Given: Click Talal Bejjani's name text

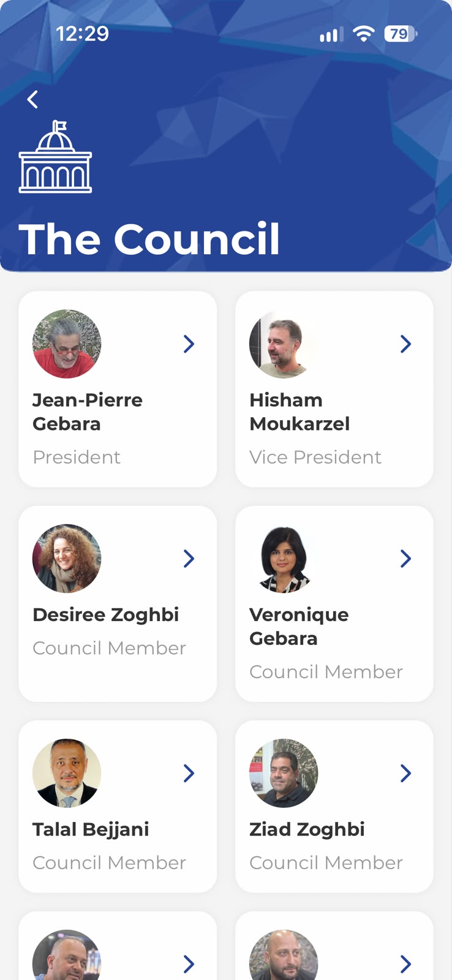Looking at the screenshot, I should [x=91, y=829].
